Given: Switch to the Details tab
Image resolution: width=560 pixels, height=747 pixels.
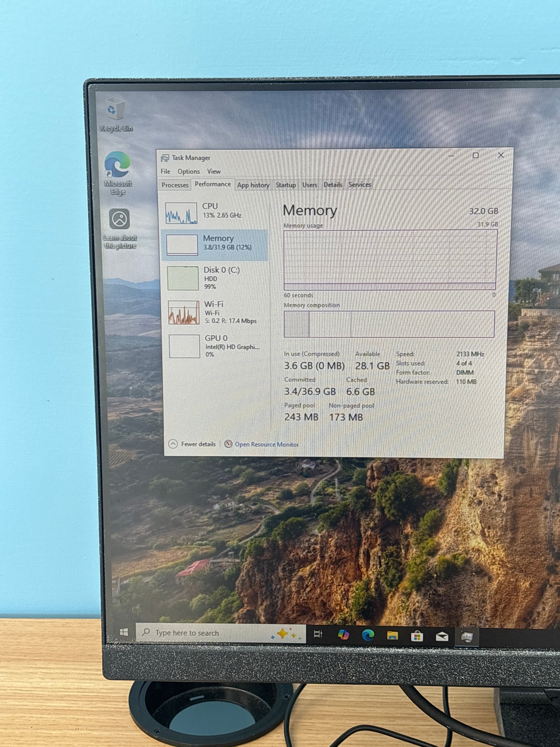Looking at the screenshot, I should (x=333, y=185).
